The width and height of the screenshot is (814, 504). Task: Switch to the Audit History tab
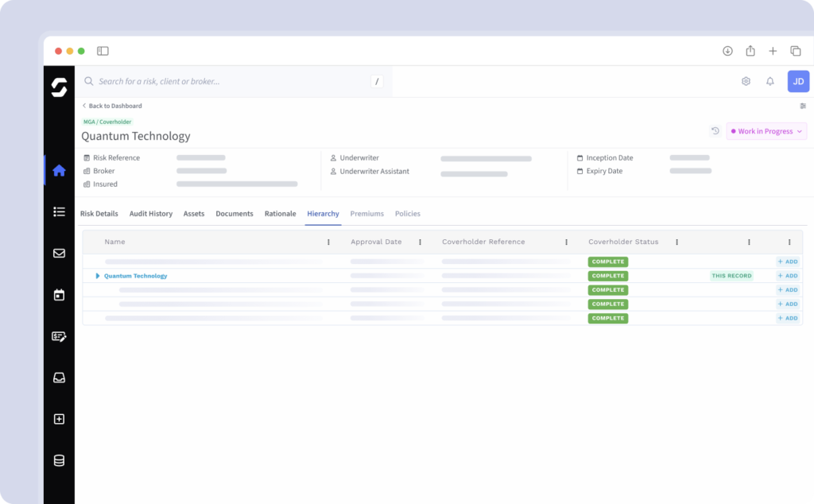pos(150,213)
